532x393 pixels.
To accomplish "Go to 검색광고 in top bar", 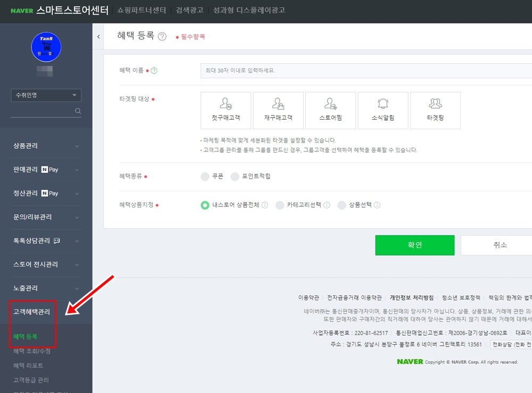I will (190, 10).
